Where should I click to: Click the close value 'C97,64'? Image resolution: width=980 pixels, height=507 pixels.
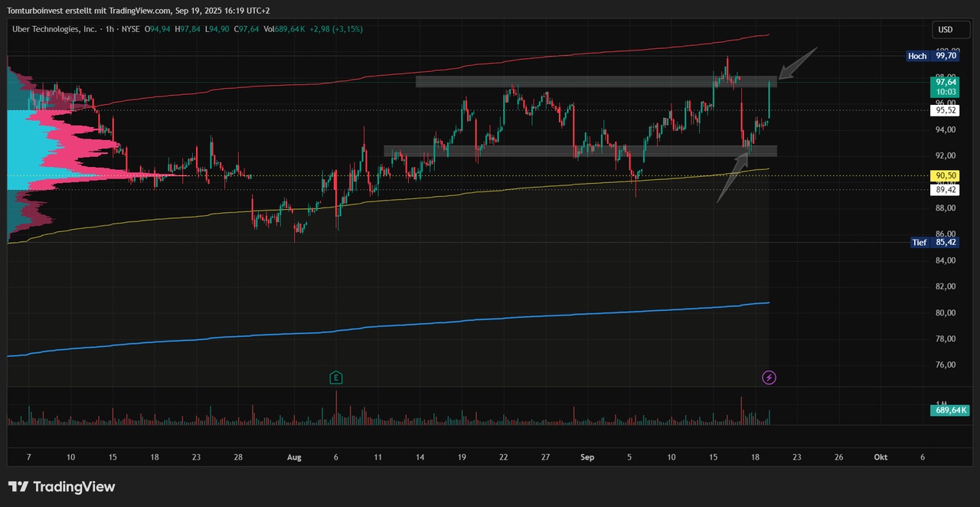[x=248, y=29]
